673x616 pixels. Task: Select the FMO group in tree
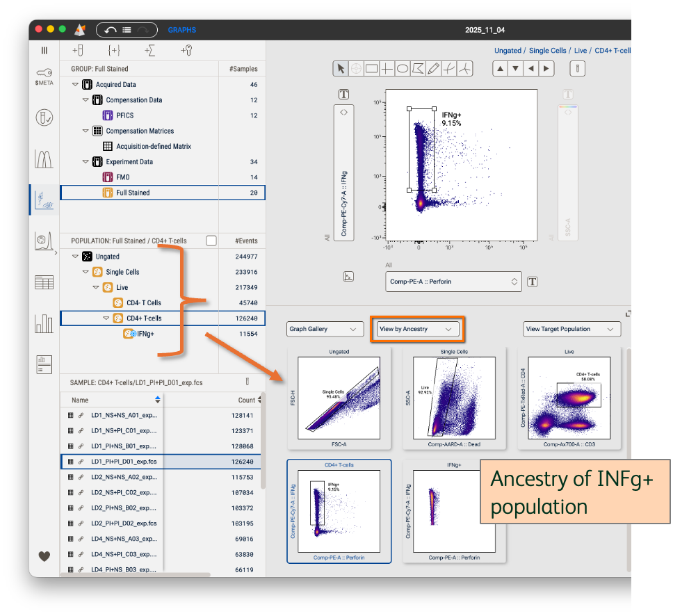tap(122, 177)
